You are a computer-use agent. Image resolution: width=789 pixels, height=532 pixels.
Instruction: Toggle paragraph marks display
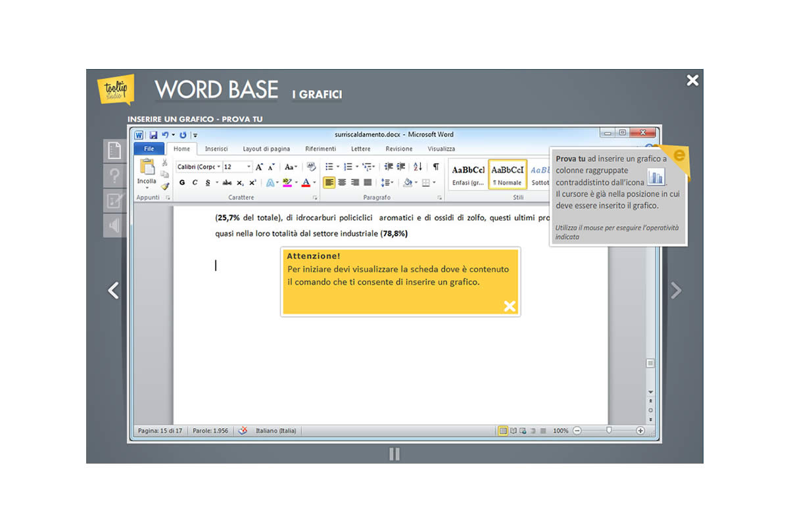pos(435,167)
